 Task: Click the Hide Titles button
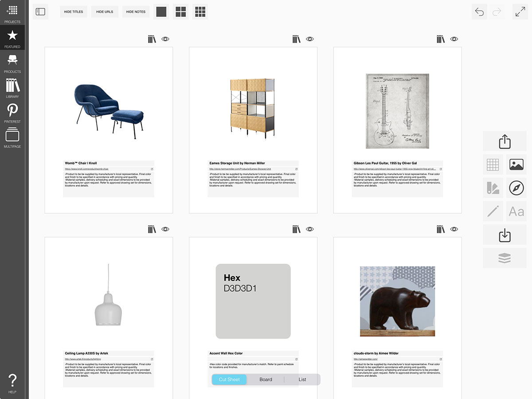pyautogui.click(x=74, y=12)
